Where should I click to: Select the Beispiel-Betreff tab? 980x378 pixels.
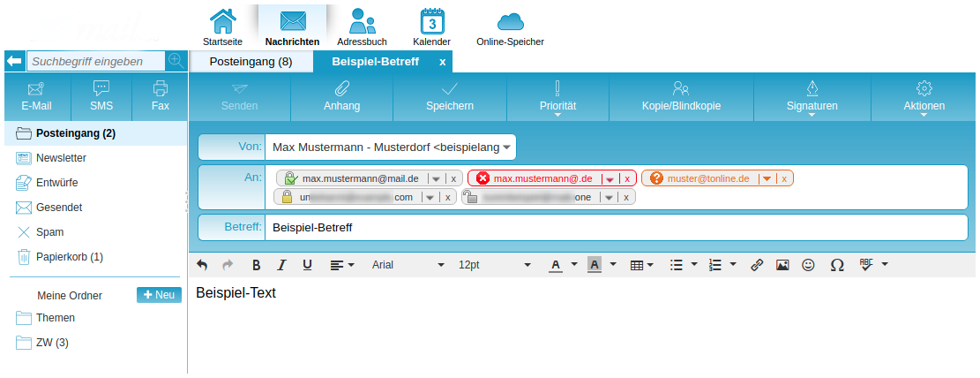376,61
